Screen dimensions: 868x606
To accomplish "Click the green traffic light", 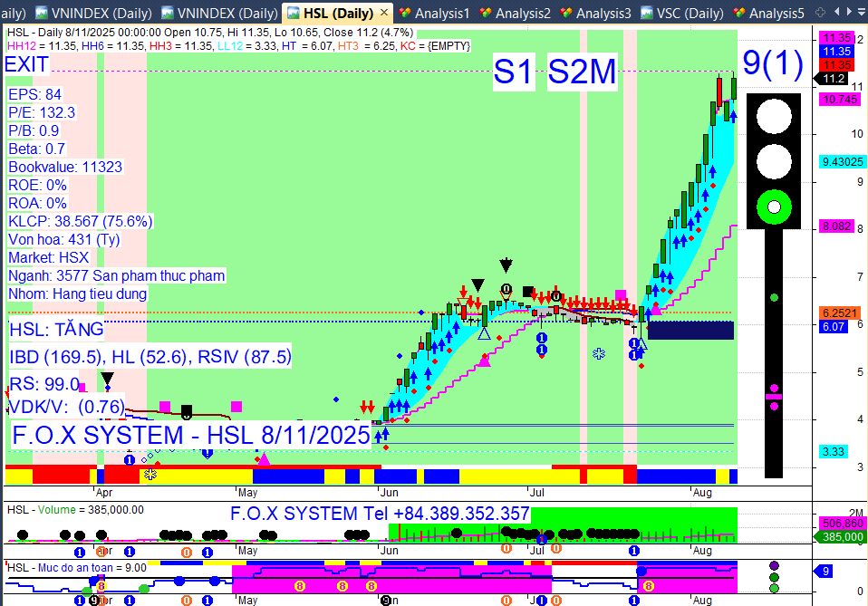I will [774, 207].
